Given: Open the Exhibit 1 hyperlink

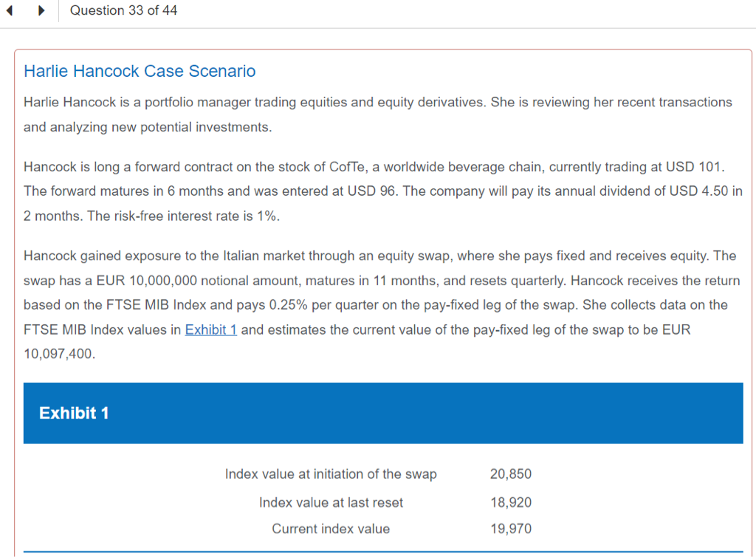Looking at the screenshot, I should click(x=210, y=329).
